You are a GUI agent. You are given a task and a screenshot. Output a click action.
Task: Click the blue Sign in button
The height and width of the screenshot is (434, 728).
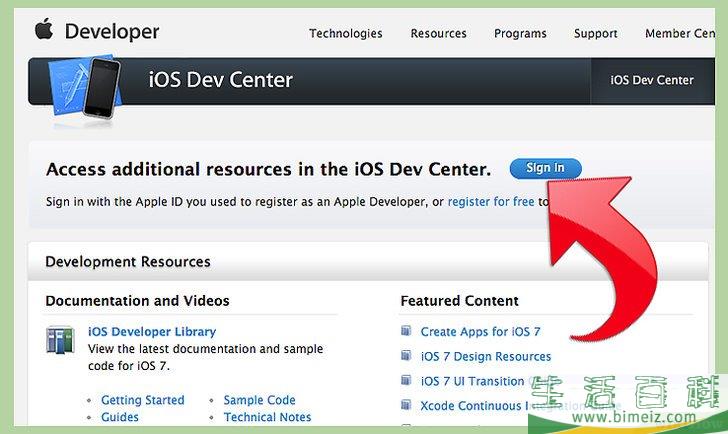coord(546,168)
